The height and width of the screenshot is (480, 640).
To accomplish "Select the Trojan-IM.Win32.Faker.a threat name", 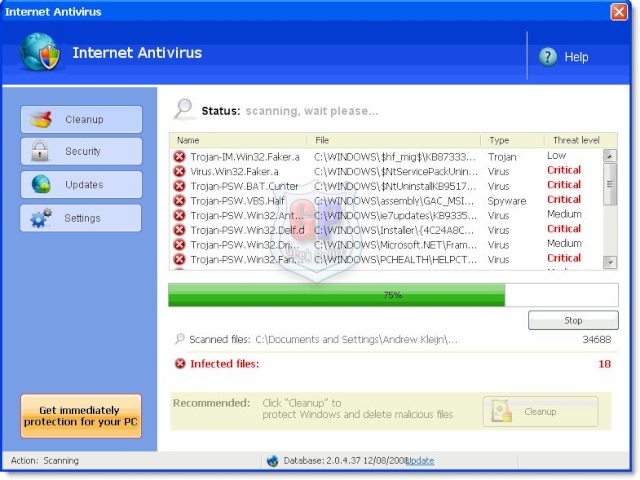I will [245, 157].
